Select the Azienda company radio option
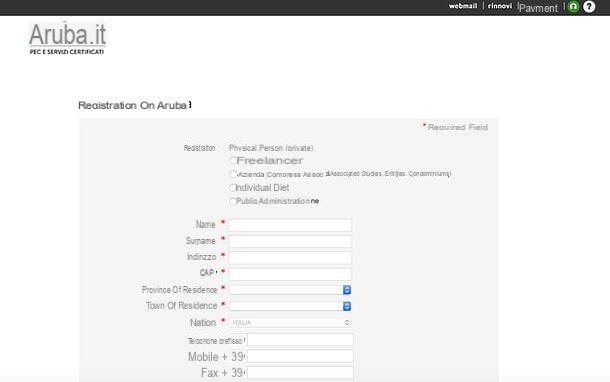 233,174
